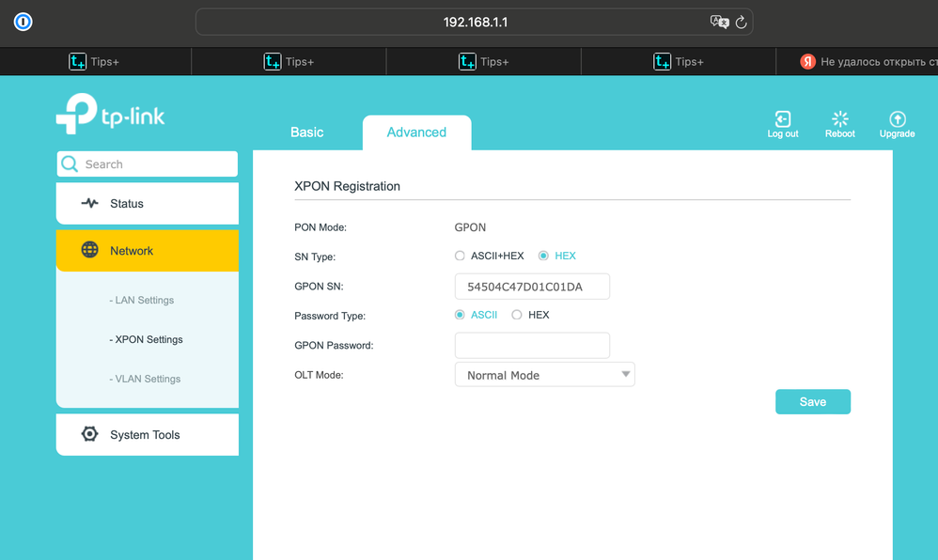The width and height of the screenshot is (938, 560).
Task: Switch to the Basic tab
Action: click(306, 132)
